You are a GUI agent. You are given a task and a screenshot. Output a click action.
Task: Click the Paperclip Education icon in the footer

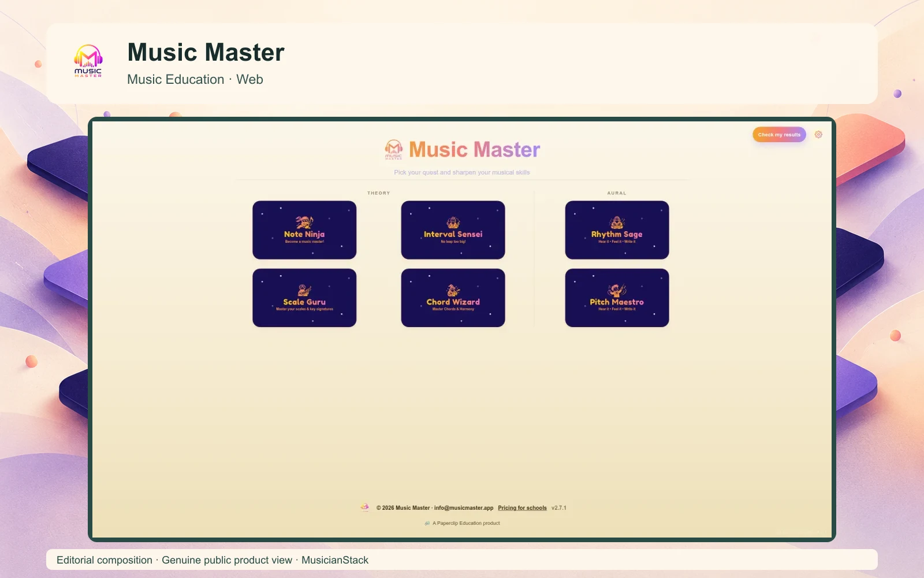click(427, 523)
